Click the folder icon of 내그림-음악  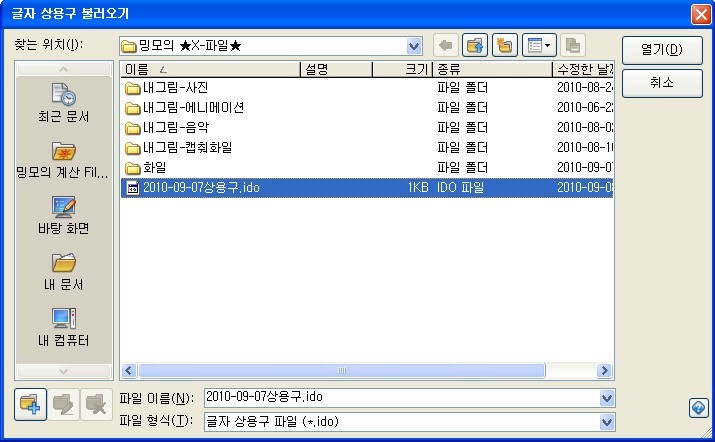click(x=133, y=128)
